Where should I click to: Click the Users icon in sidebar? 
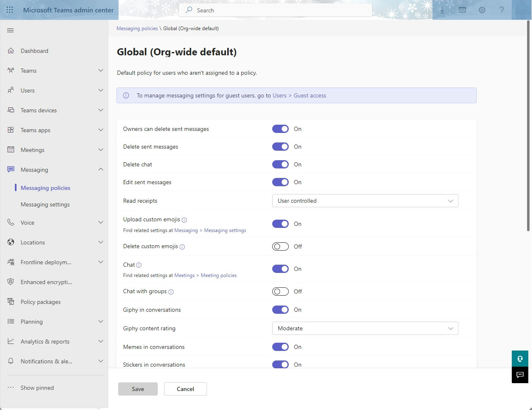point(11,90)
